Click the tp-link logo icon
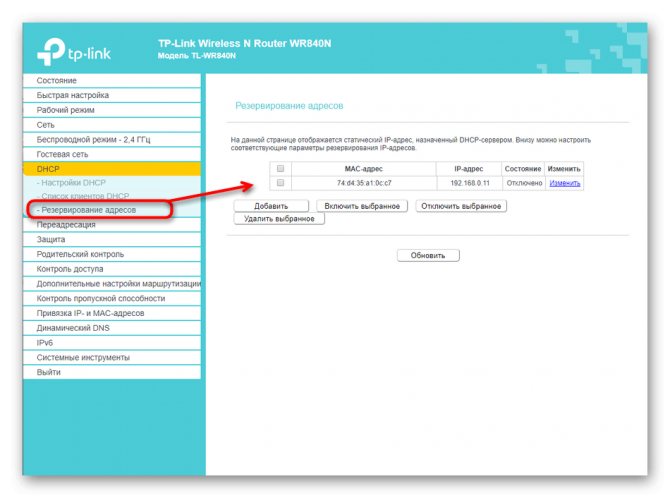 51,52
